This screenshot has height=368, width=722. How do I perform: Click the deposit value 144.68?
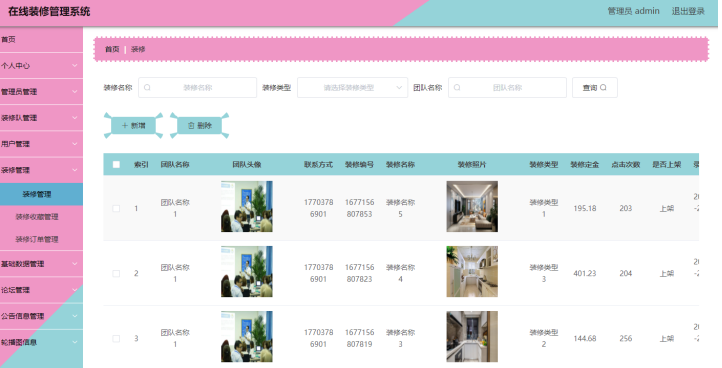(x=585, y=339)
